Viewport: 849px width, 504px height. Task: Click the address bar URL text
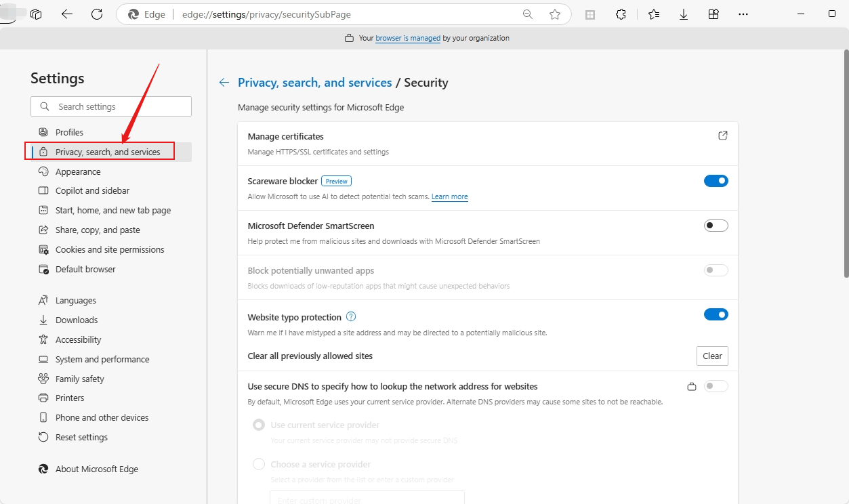point(266,14)
